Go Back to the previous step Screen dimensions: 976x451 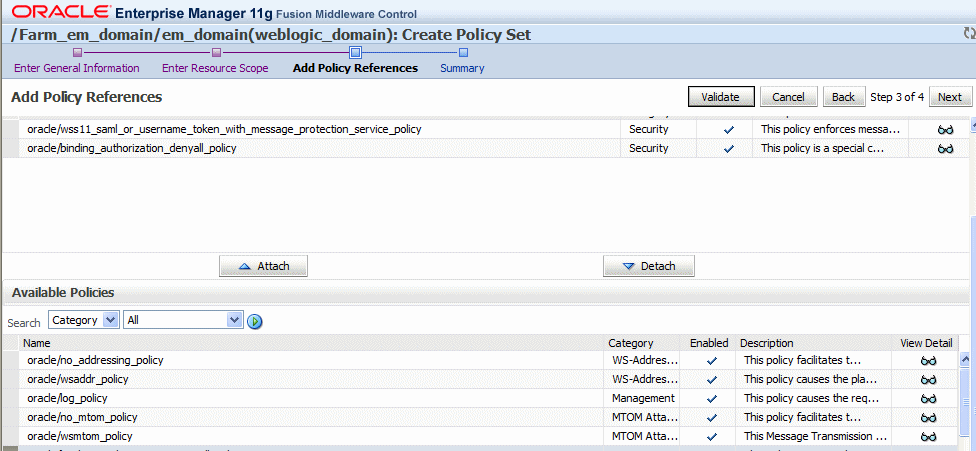(x=843, y=97)
